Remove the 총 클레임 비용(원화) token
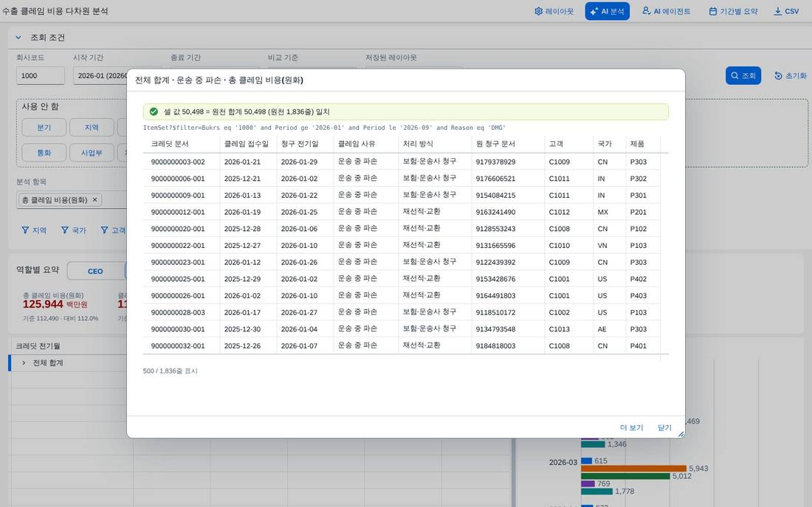Image resolution: width=812 pixels, height=507 pixels. pos(94,200)
